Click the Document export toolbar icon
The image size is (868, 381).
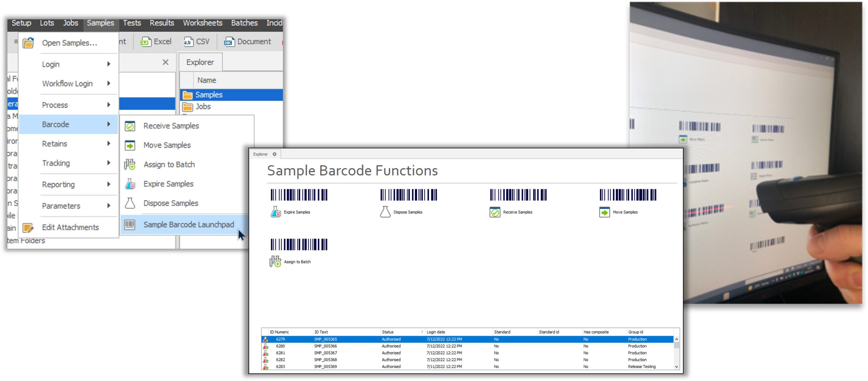[229, 41]
